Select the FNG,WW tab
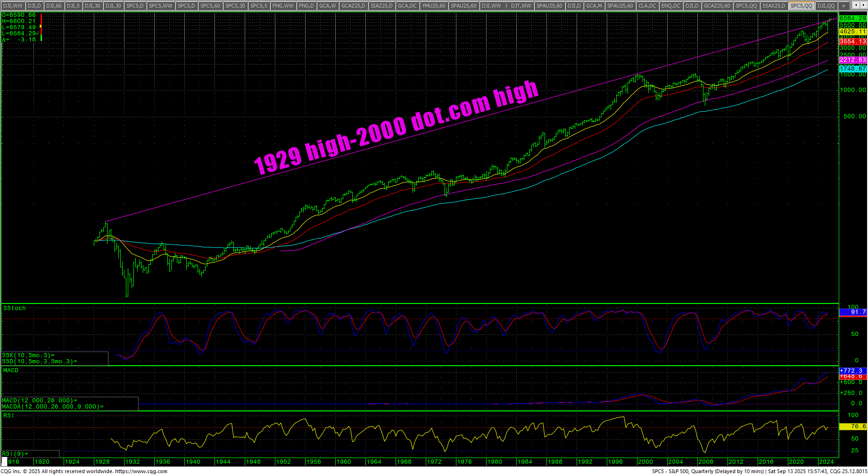This screenshot has height=475, width=868. 283,6
